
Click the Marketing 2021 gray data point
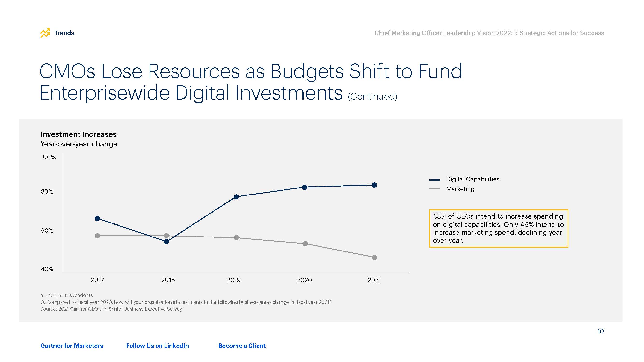(x=374, y=257)
